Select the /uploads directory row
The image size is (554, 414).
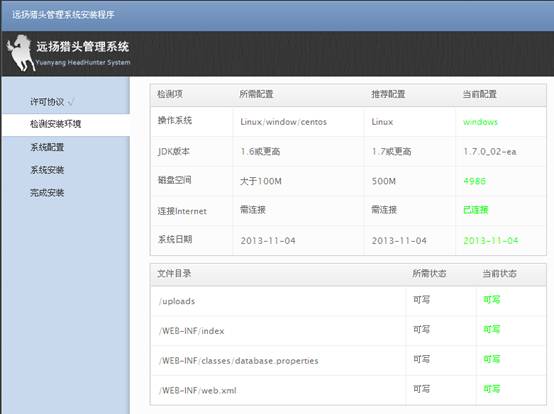pos(348,301)
